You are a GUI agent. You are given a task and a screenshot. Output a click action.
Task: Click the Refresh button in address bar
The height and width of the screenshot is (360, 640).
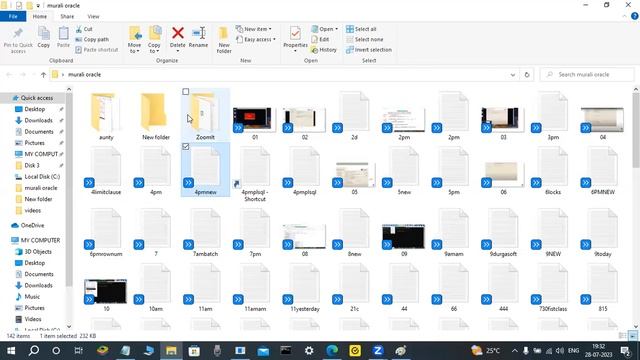pos(527,75)
